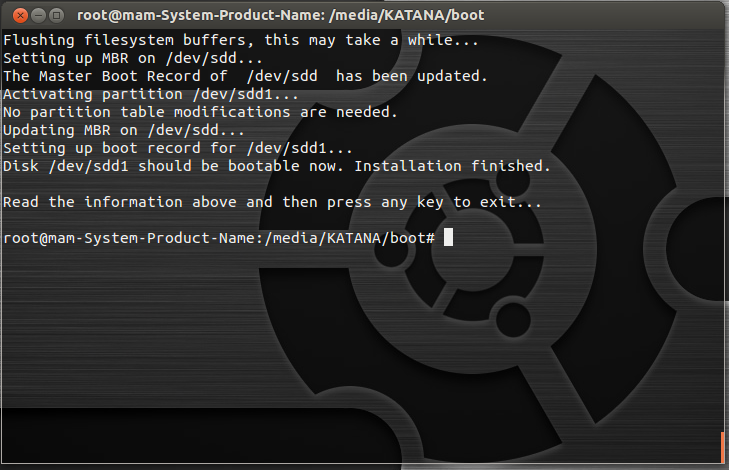Click the 'Updating MBR on /dev/sdd' line
Image resolution: width=729 pixels, height=470 pixels.
[123, 130]
